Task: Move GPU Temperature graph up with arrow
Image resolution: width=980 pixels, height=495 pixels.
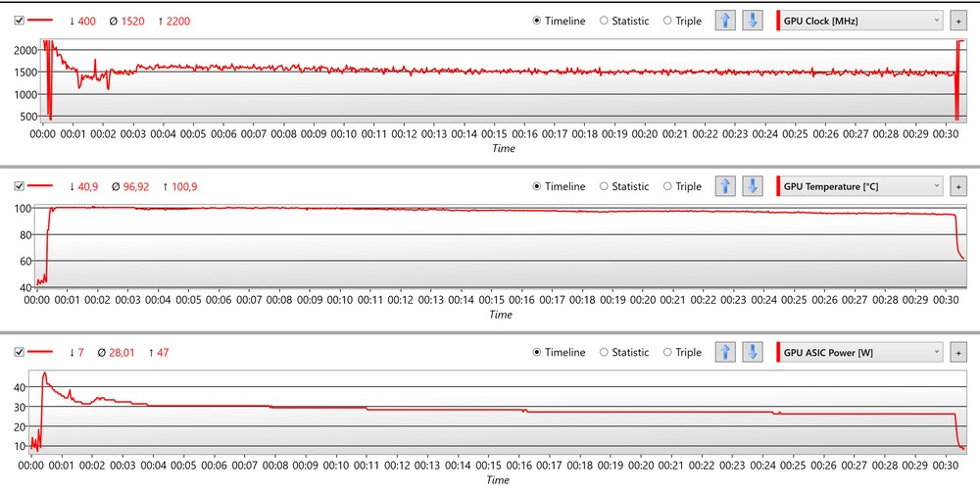Action: [725, 186]
